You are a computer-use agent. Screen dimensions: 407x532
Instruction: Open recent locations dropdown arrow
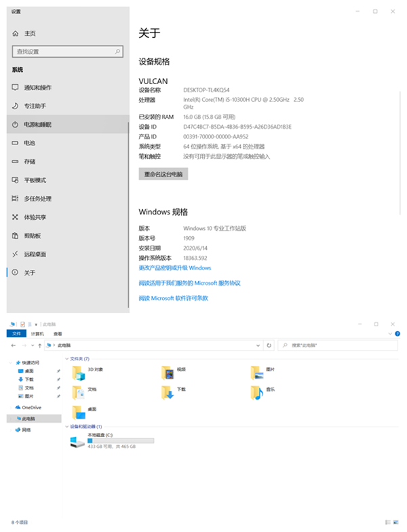(x=33, y=345)
